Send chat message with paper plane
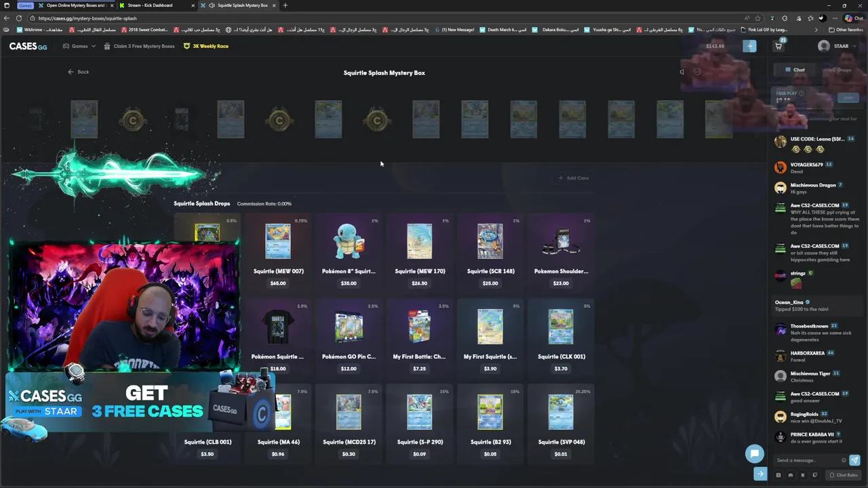 854,460
